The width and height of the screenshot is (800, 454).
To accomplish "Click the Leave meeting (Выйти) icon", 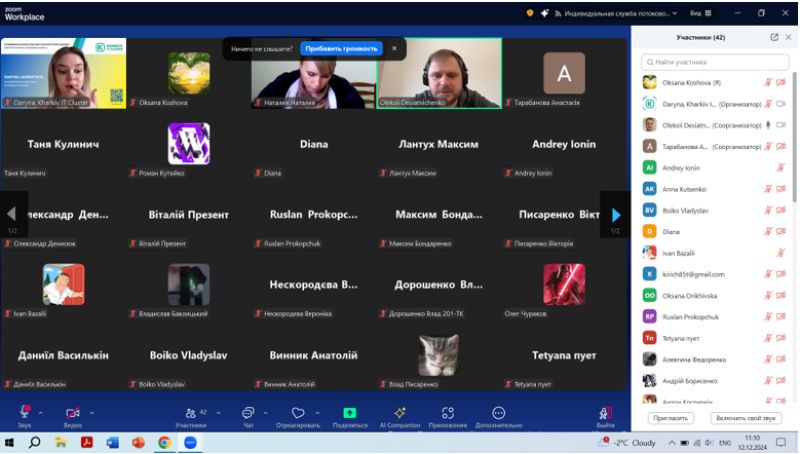I will pos(605,414).
